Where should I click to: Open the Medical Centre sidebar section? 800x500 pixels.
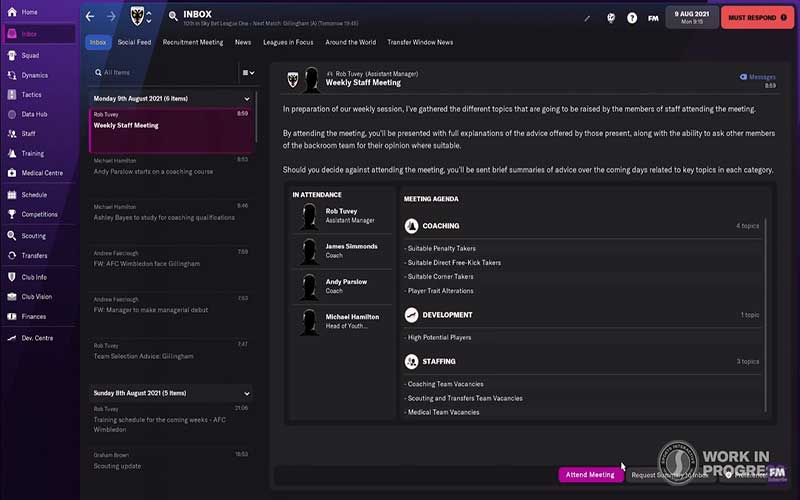42,173
